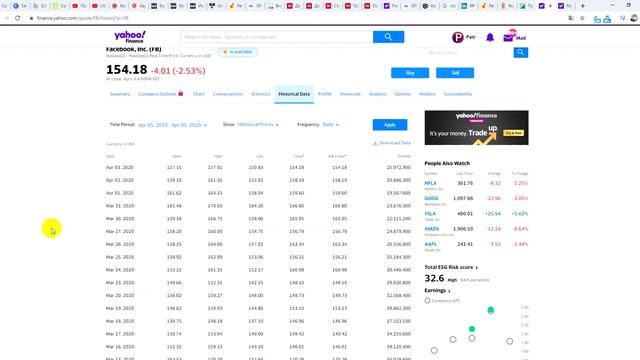Click the Quote Lookup input field

click(469, 52)
